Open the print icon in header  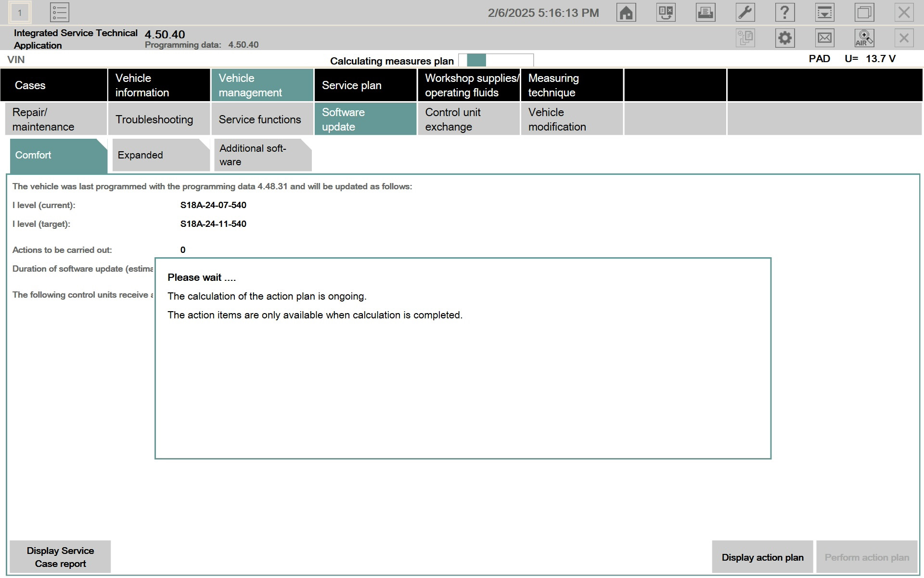tap(705, 13)
